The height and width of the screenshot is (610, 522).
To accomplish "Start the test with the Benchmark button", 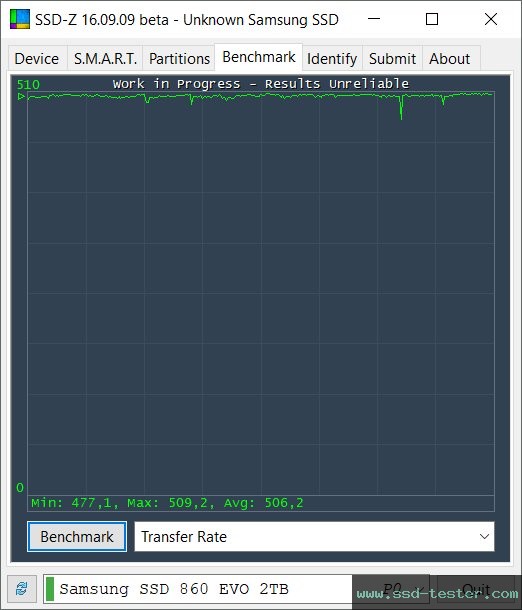I will (77, 537).
